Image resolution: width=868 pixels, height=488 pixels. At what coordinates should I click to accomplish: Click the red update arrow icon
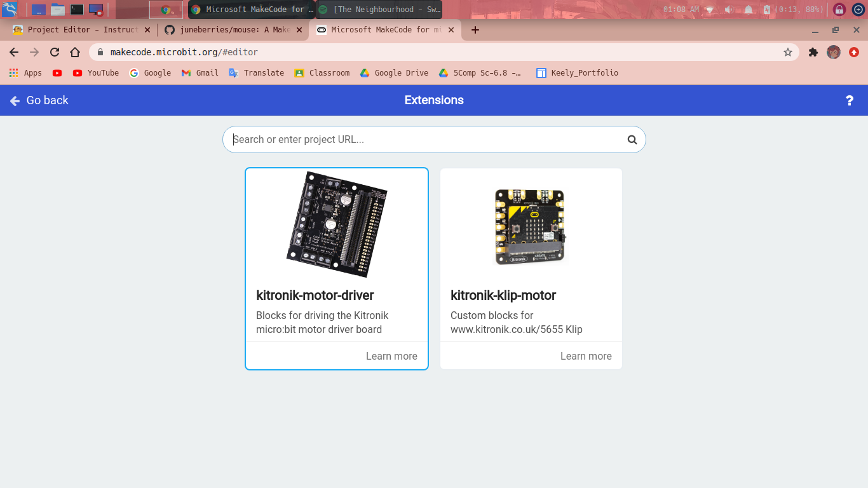[x=855, y=52]
